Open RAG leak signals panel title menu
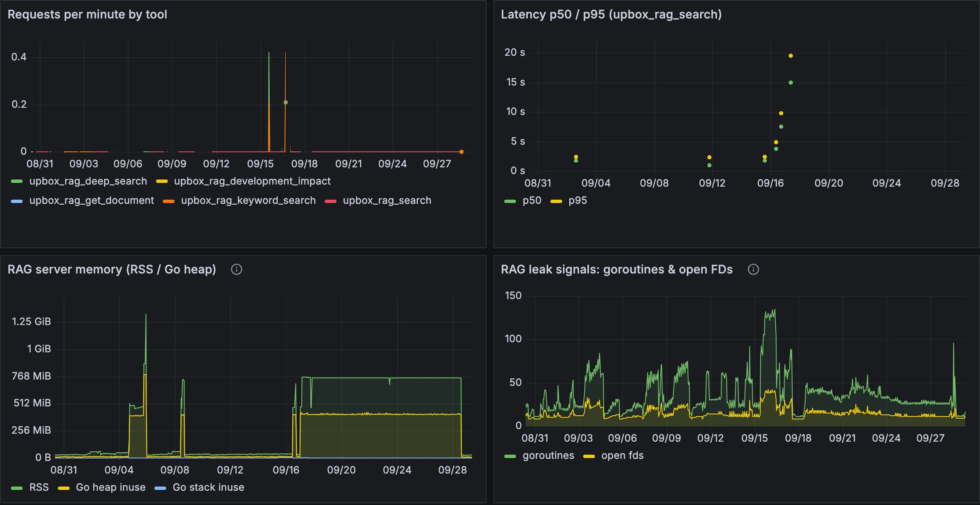 click(617, 269)
